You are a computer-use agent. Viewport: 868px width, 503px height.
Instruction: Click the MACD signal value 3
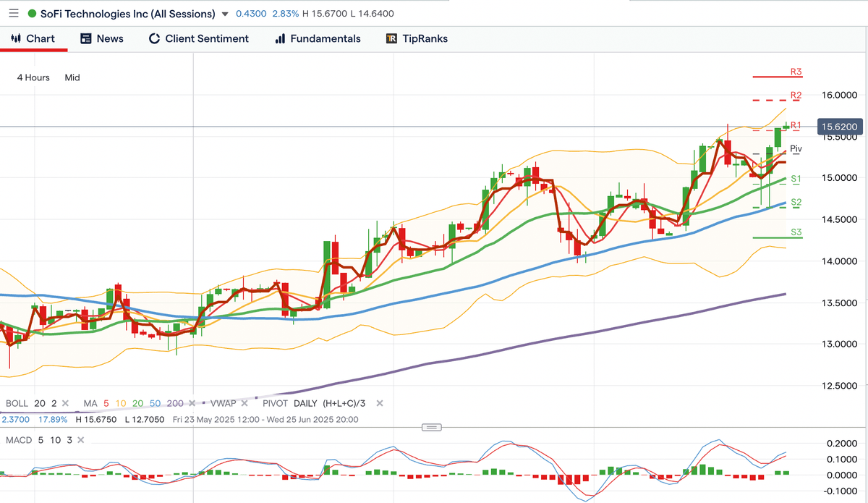coord(69,440)
